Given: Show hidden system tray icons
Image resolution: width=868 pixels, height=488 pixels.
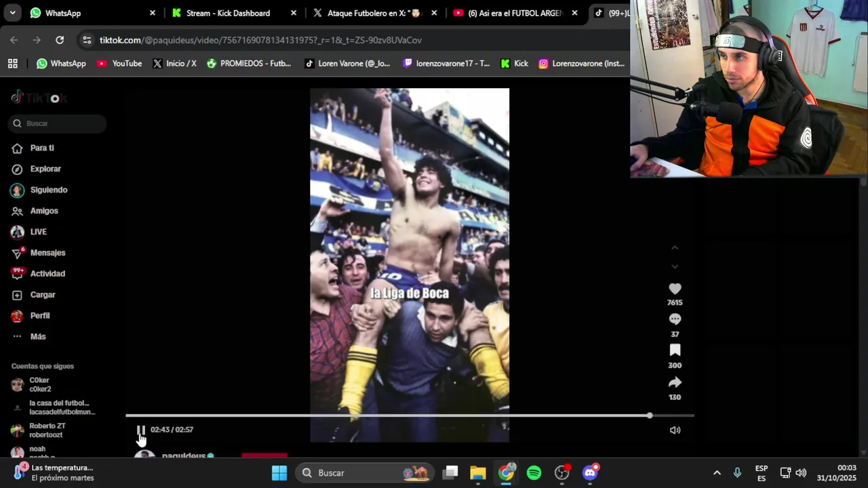Looking at the screenshot, I should [x=717, y=473].
